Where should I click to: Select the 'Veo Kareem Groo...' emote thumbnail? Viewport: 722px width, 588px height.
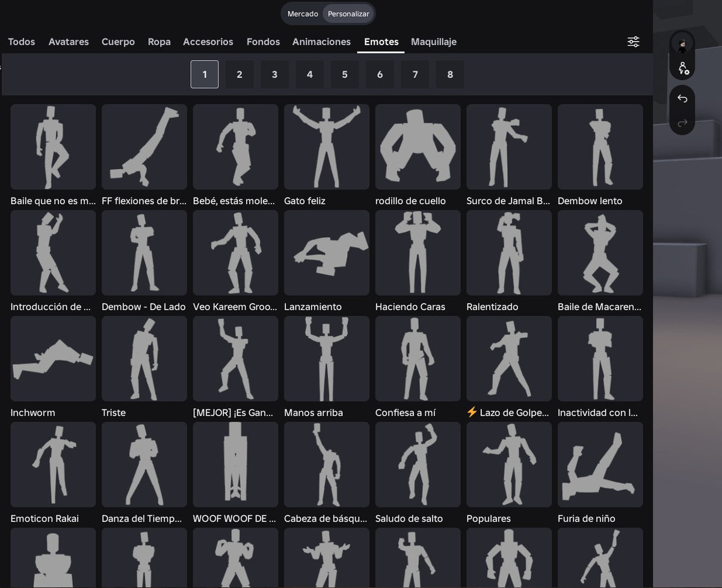click(235, 253)
